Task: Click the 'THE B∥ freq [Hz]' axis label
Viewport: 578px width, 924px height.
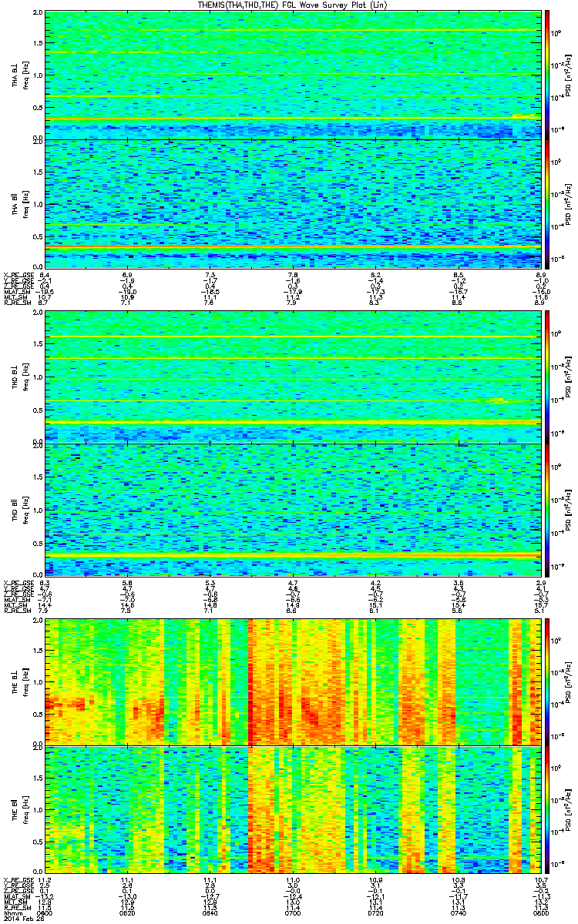Action: (x=20, y=809)
